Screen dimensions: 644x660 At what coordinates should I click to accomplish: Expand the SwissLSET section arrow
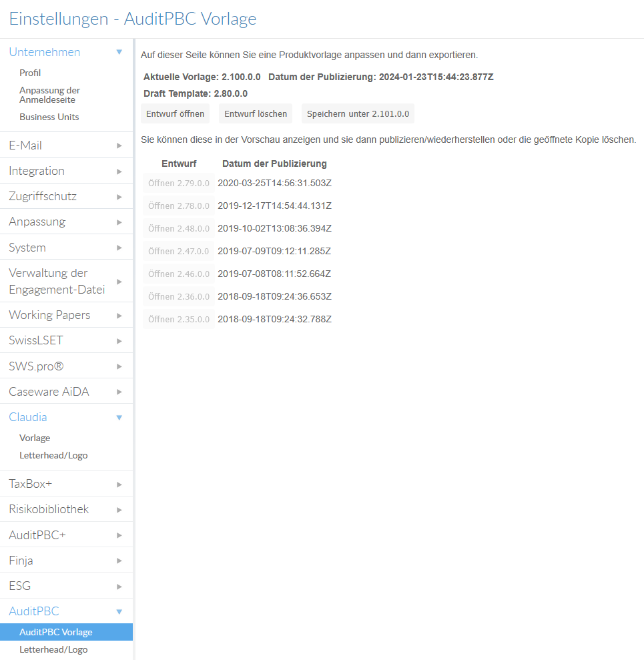[x=119, y=341]
